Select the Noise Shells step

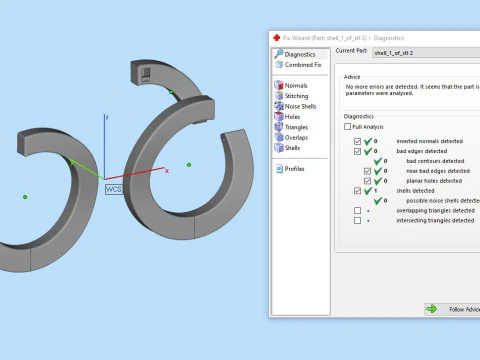click(295, 106)
